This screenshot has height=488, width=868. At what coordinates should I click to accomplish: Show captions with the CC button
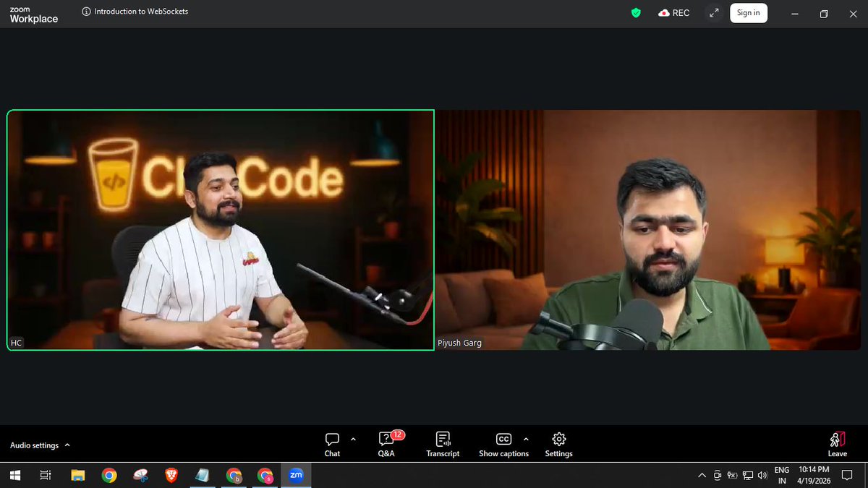coord(503,445)
